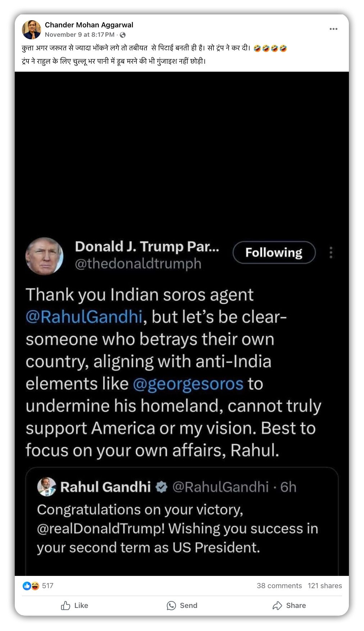Open the 517 reactions count
Image resolution: width=364 pixels, height=631 pixels.
47,586
